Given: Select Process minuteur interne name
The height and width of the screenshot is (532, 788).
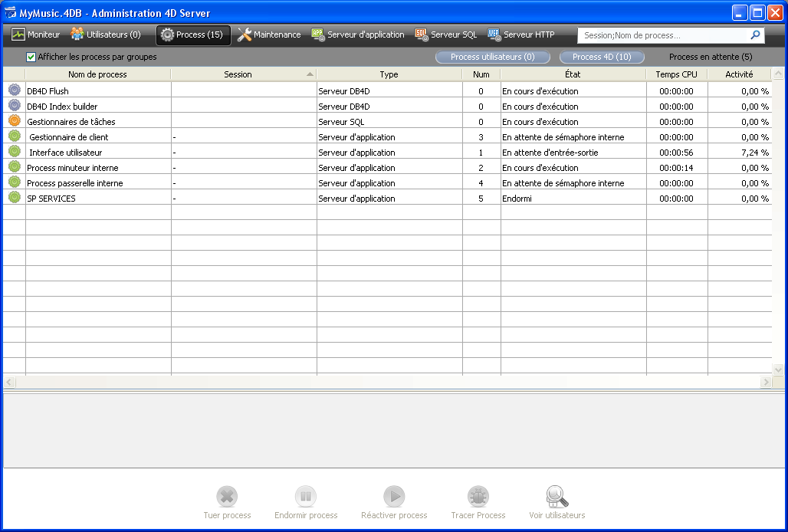Looking at the screenshot, I should (73, 168).
